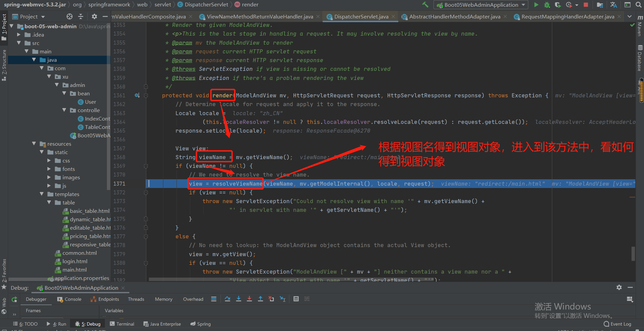The height and width of the screenshot is (331, 644).
Task: Toggle the 2: Favorites tool window
Action: point(4,274)
